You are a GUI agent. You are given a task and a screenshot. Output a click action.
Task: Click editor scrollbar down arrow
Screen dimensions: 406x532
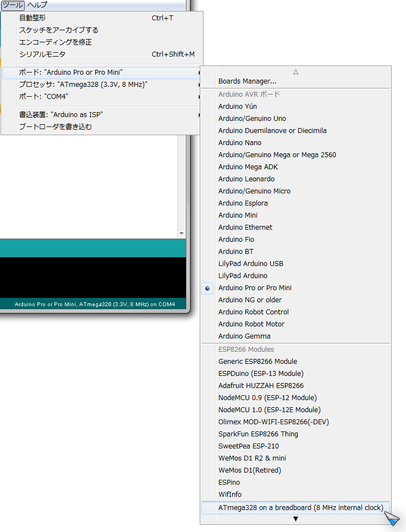pyautogui.click(x=182, y=234)
